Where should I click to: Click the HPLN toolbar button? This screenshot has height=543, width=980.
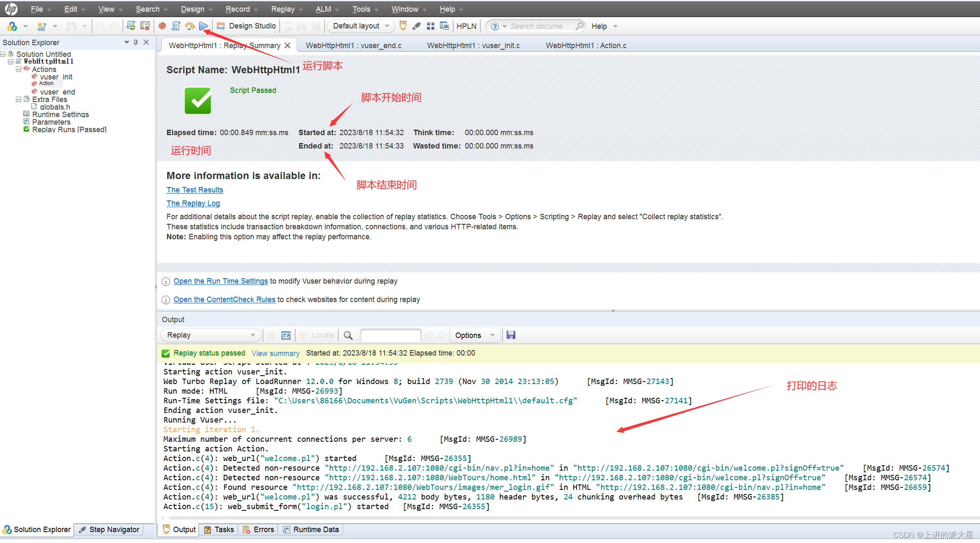(466, 26)
